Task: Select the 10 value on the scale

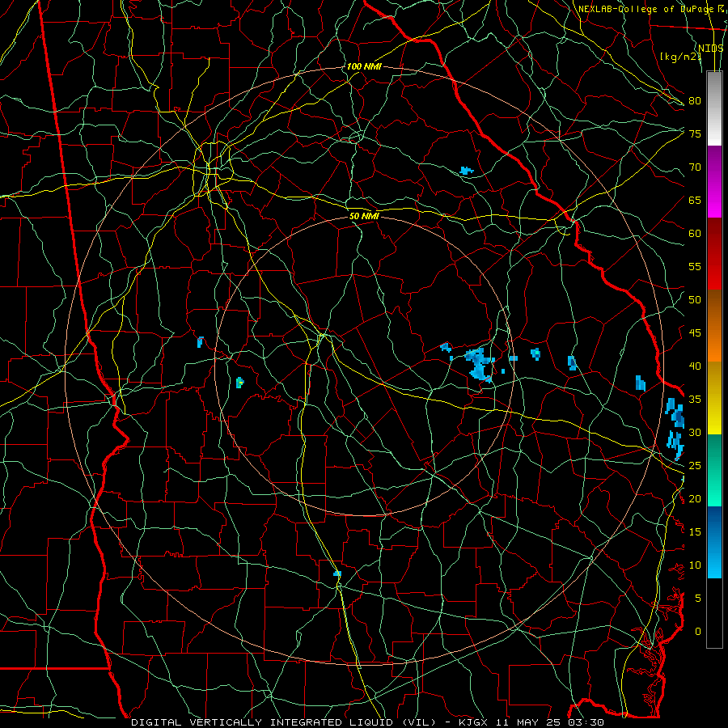Action: pos(695,565)
